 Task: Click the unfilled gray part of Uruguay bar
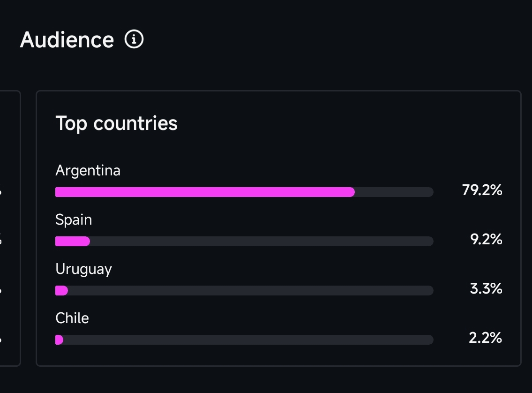(x=250, y=290)
